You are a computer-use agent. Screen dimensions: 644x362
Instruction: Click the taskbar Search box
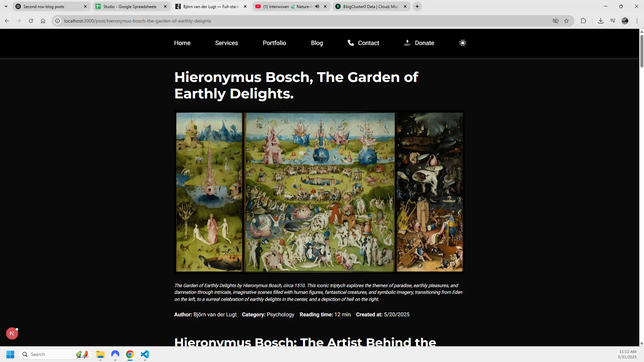[x=55, y=354]
